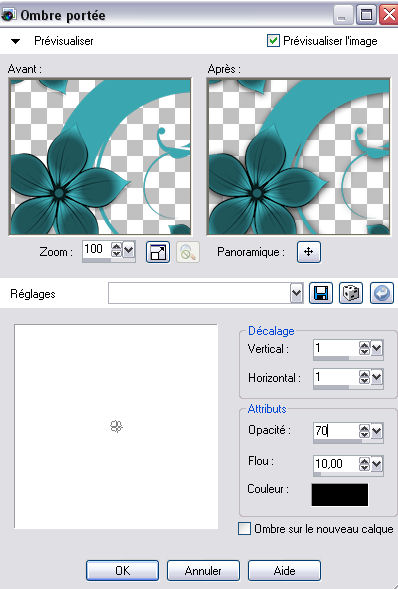Viewport: 398px width, 589px height.
Task: Open the Flou dropdown arrow
Action: click(x=377, y=464)
